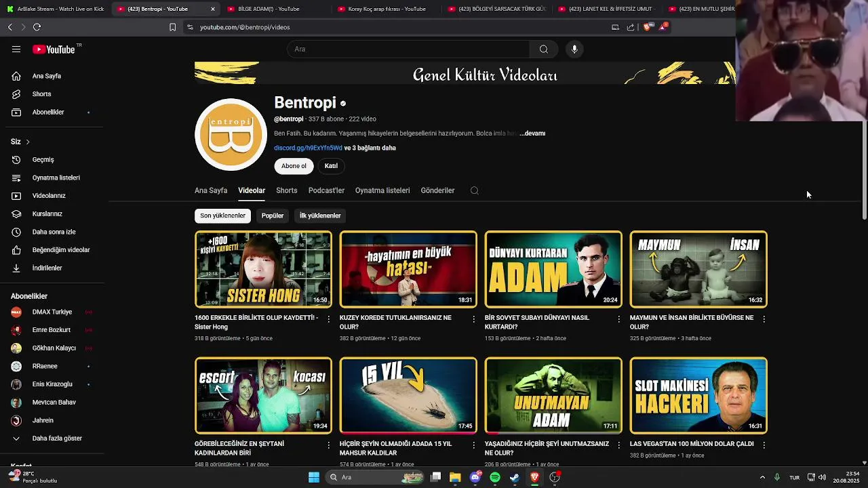
Task: Open the Unutmayan Adam video thumbnail
Action: [x=553, y=395]
